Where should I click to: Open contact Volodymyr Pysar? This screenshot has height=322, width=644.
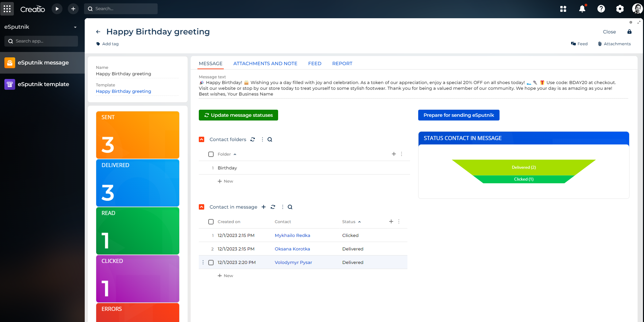point(293,262)
